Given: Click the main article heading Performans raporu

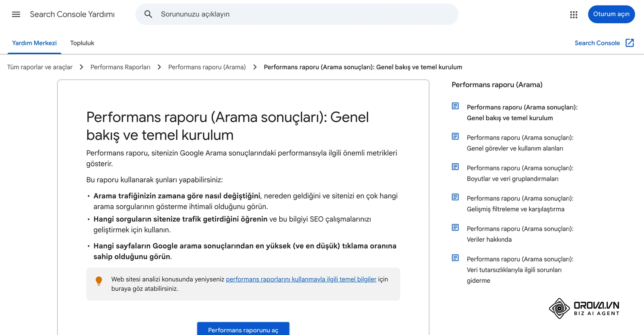Looking at the screenshot, I should pyautogui.click(x=227, y=126).
